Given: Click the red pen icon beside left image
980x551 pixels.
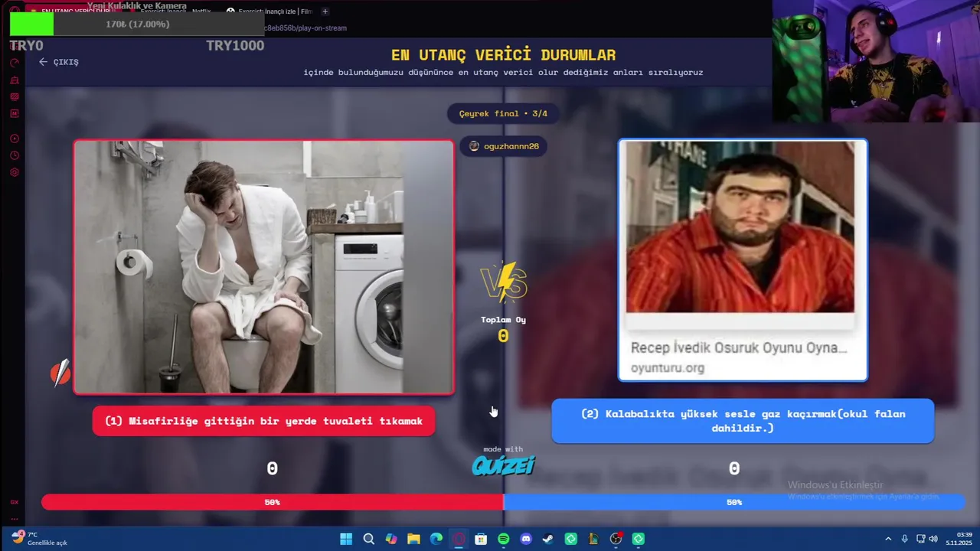Looking at the screenshot, I should tap(60, 373).
